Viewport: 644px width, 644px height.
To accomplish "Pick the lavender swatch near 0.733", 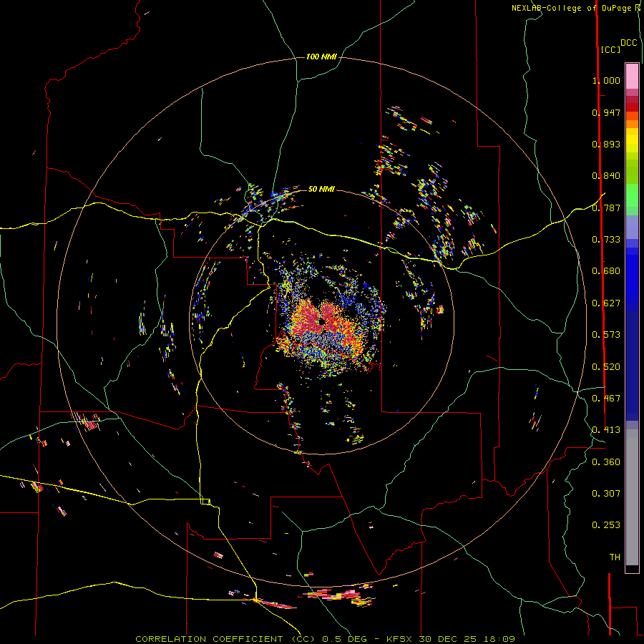I will click(x=632, y=228).
